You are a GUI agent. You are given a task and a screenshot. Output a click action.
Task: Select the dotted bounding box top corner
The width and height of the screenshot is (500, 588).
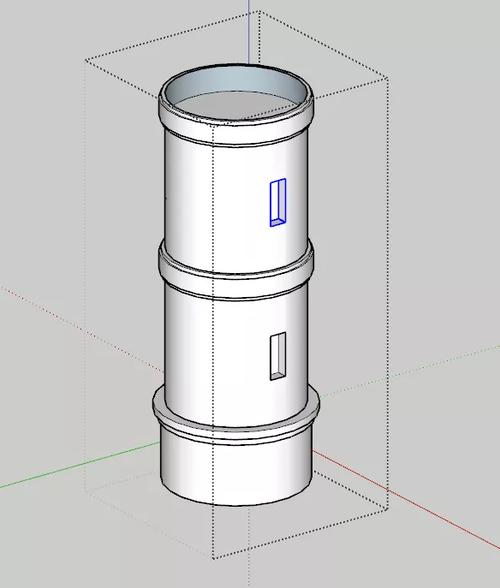point(259,12)
